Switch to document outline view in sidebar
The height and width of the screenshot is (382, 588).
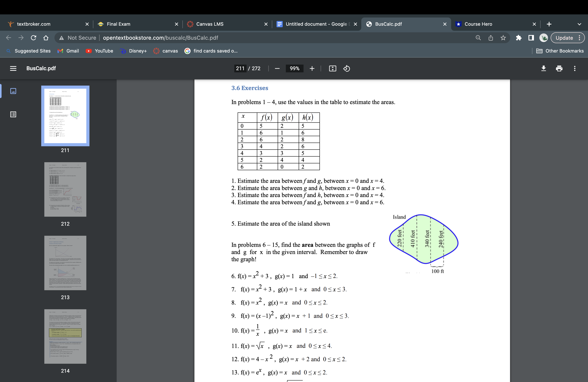[13, 114]
